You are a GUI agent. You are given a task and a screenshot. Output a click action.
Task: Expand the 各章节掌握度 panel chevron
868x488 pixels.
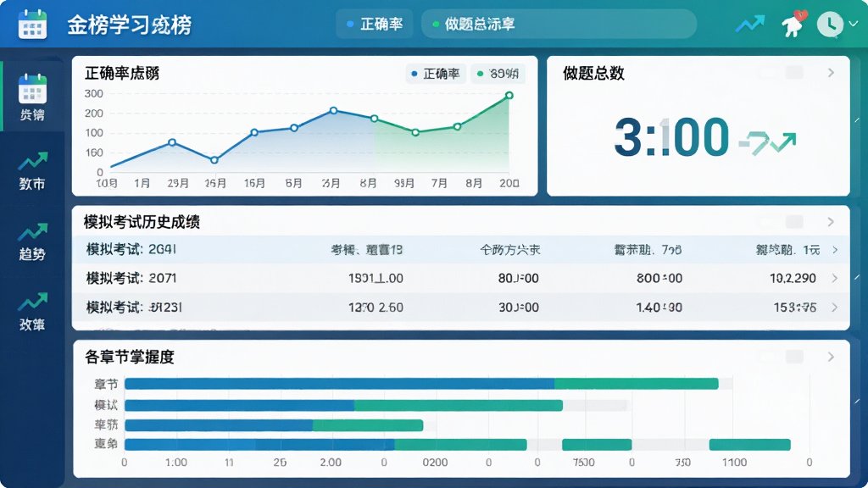831,357
